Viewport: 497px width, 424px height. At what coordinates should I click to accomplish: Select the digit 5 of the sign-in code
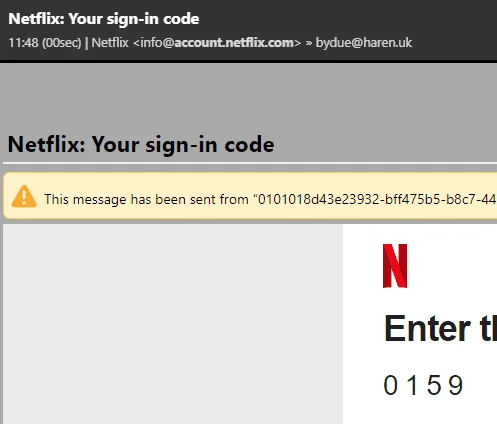pyautogui.click(x=434, y=385)
